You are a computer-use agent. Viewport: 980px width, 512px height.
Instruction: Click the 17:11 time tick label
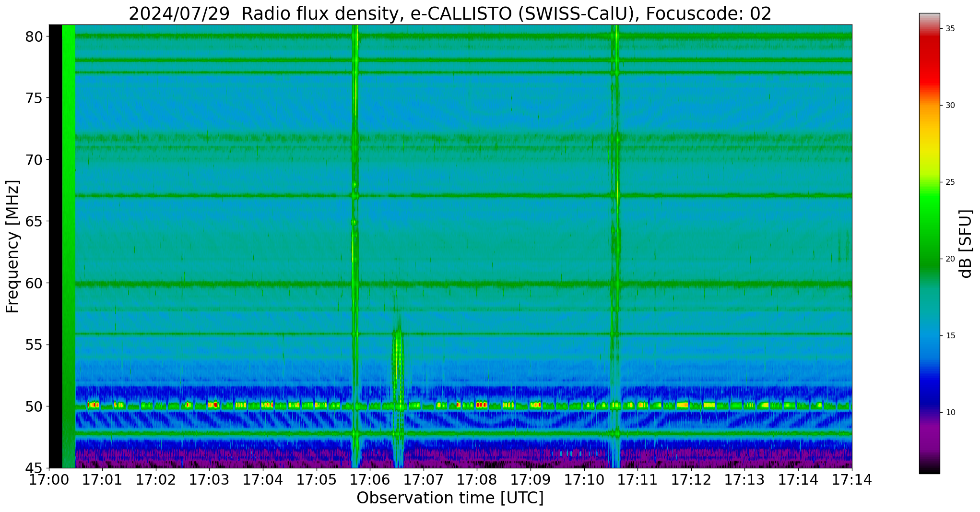tap(638, 479)
